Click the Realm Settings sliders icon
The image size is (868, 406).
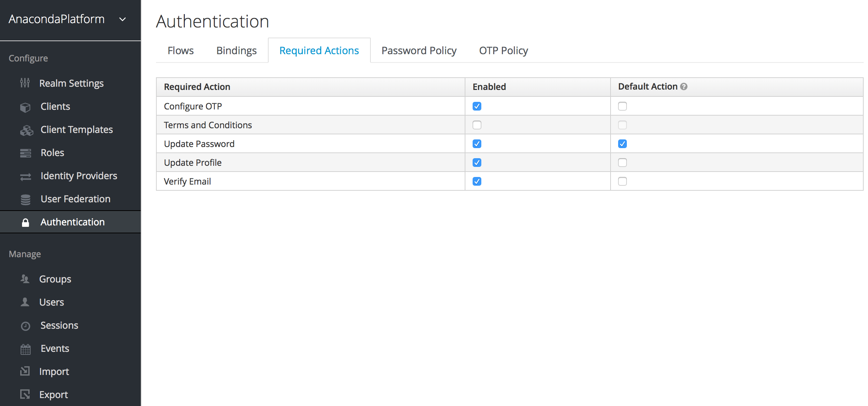coord(25,83)
